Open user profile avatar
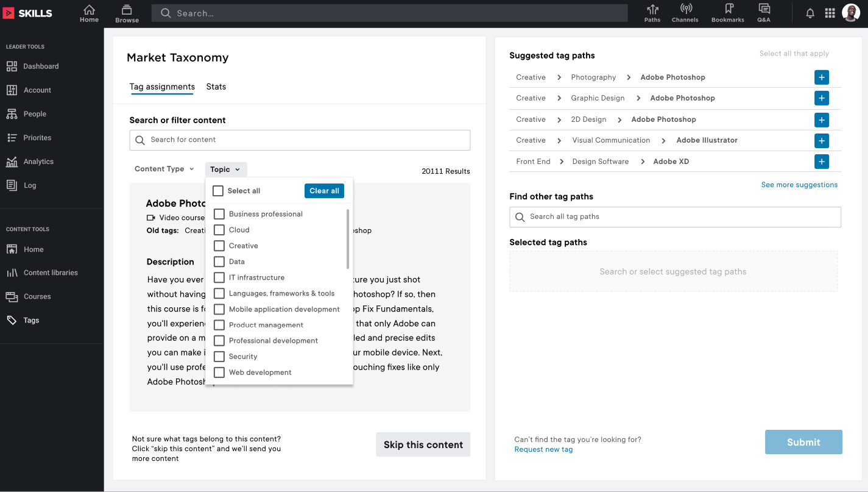The image size is (868, 492). [x=851, y=13]
